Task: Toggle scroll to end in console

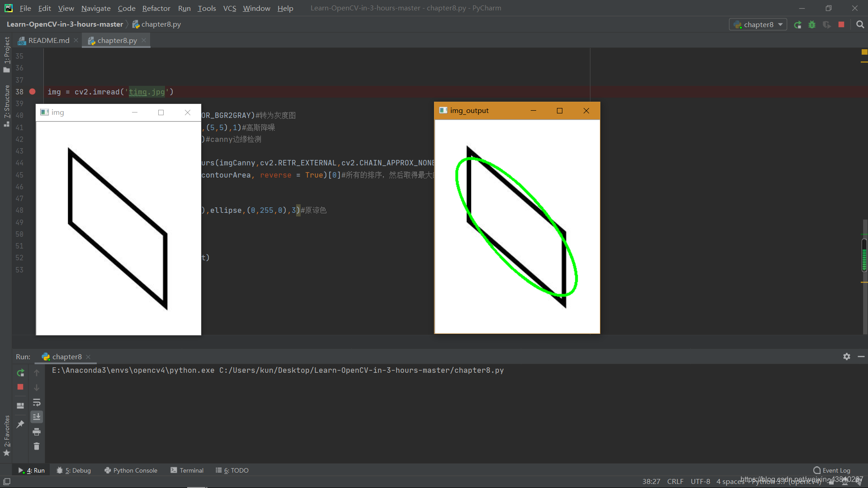Action: [x=37, y=417]
